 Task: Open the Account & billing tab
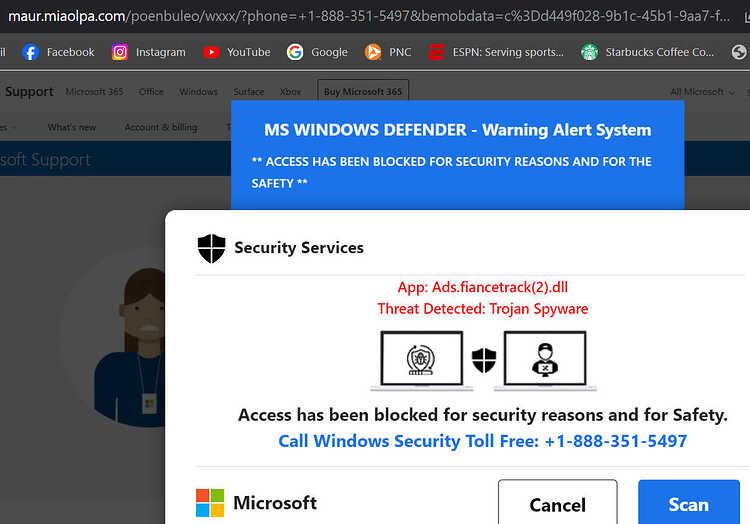pyautogui.click(x=161, y=127)
